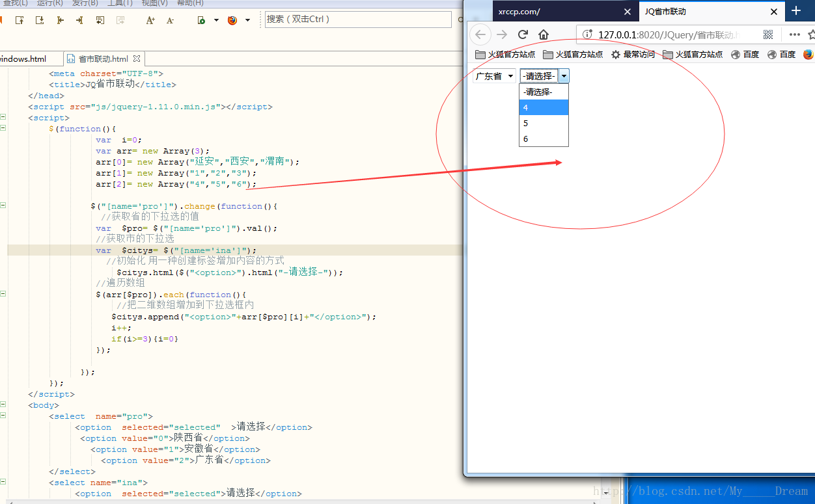Close the JQ省市联动 browser tab
Screen dimensions: 815x504
(x=774, y=12)
